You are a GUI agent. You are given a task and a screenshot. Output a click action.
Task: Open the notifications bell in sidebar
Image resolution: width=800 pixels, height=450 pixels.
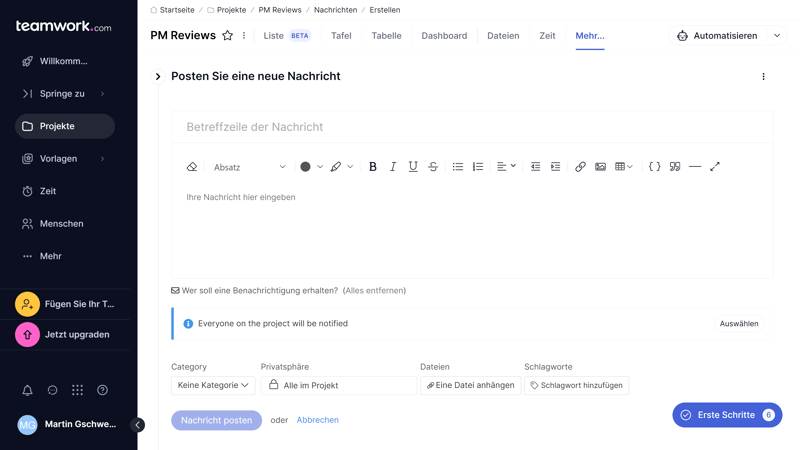click(x=27, y=390)
